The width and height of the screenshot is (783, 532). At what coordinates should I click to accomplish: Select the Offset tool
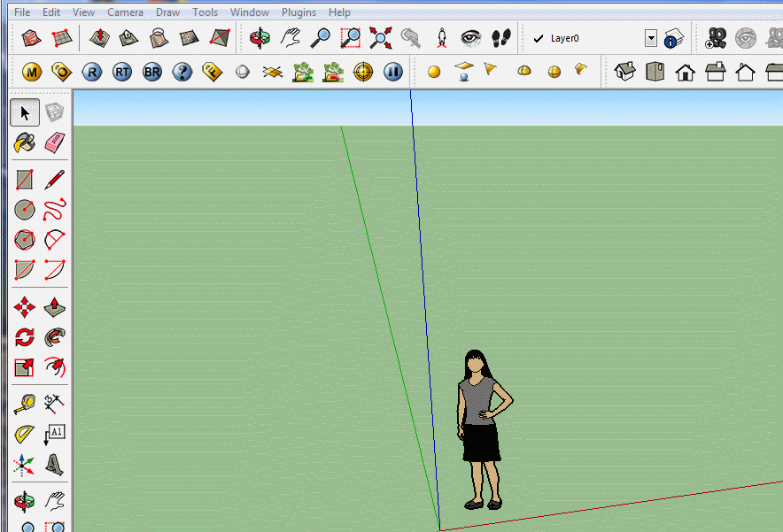(x=54, y=368)
